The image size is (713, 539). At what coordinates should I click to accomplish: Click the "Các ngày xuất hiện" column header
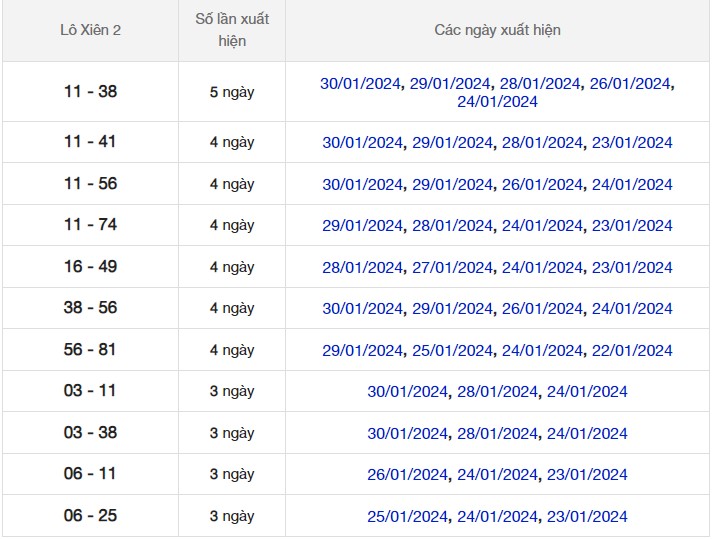point(497,30)
